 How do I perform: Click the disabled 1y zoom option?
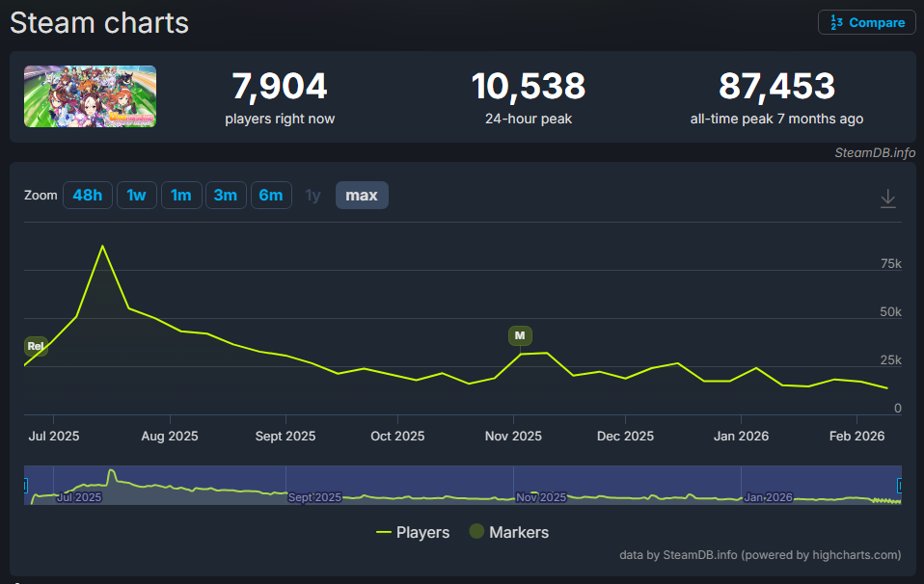coord(313,195)
